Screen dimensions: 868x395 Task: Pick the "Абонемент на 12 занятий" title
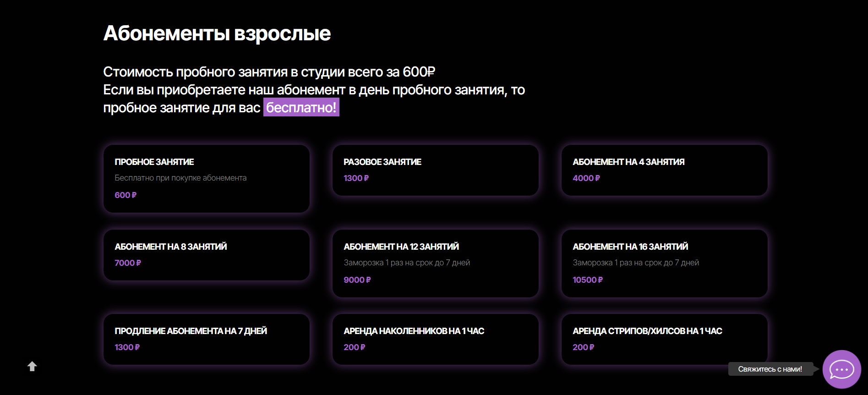tap(401, 247)
